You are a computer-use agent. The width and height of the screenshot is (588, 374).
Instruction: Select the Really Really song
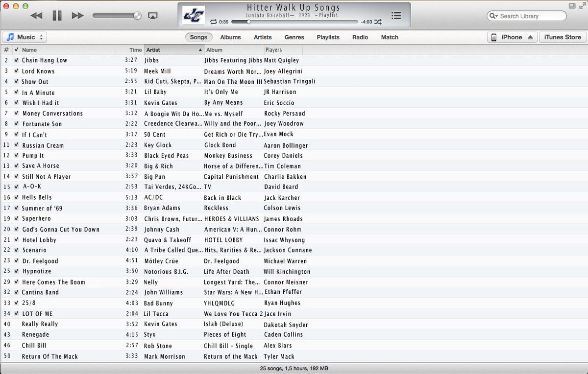tap(40, 324)
